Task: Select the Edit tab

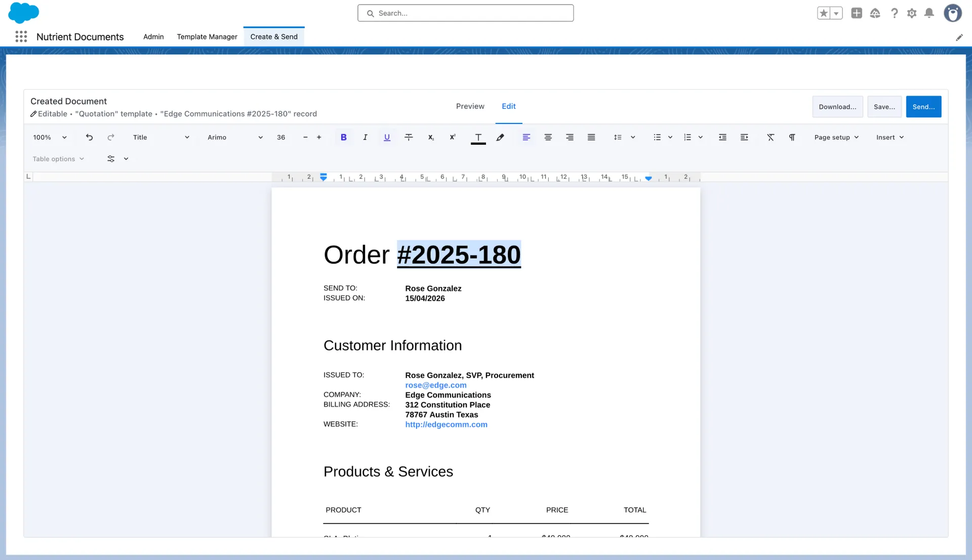Action: (508, 106)
